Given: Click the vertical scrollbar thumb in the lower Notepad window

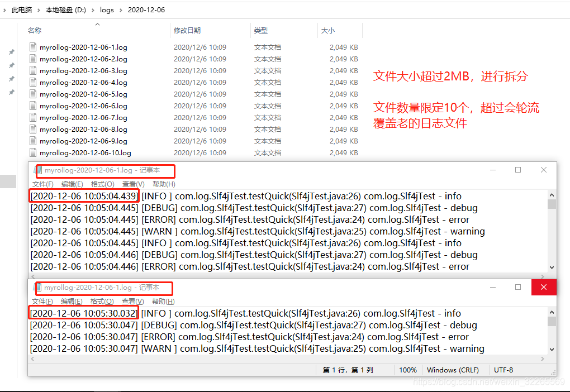Looking at the screenshot, I should pyautogui.click(x=552, y=322).
